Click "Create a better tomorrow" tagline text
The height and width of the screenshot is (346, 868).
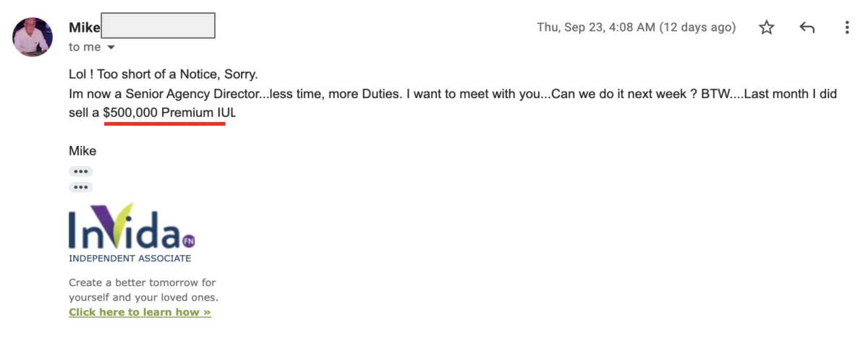[x=142, y=282]
